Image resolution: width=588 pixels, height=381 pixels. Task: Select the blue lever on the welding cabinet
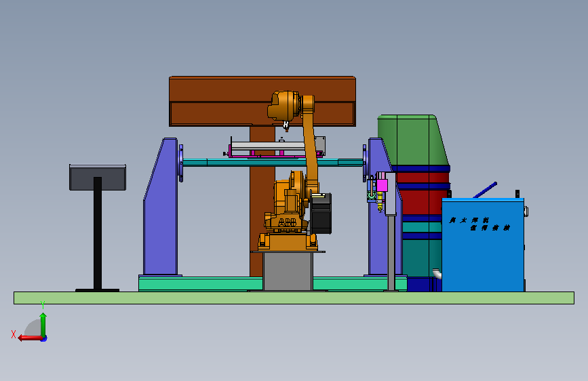click(485, 190)
